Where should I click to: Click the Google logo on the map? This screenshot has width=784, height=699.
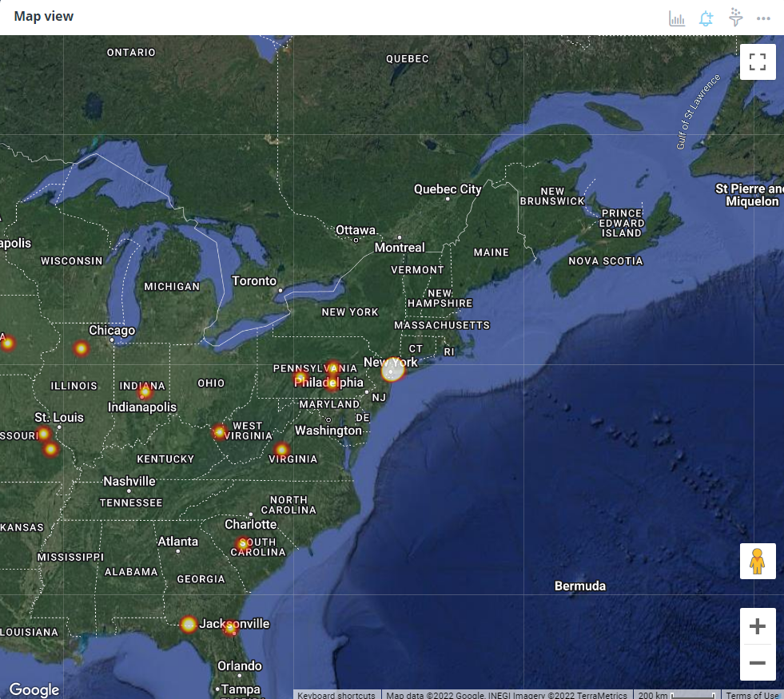[x=34, y=689]
